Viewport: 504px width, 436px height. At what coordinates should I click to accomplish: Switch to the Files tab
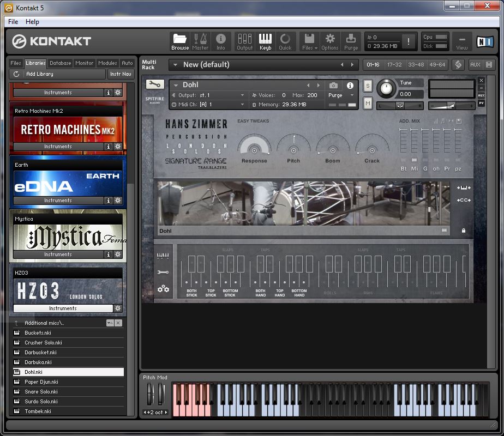point(15,63)
